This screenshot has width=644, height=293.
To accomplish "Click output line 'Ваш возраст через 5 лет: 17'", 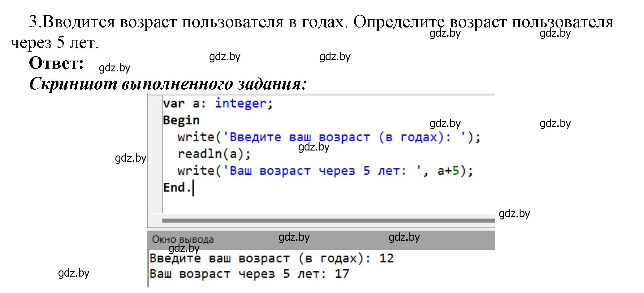I will [249, 274].
